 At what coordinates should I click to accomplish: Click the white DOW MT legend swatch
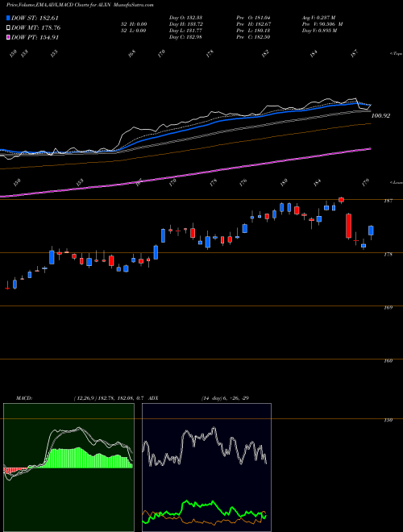coord(8,27)
